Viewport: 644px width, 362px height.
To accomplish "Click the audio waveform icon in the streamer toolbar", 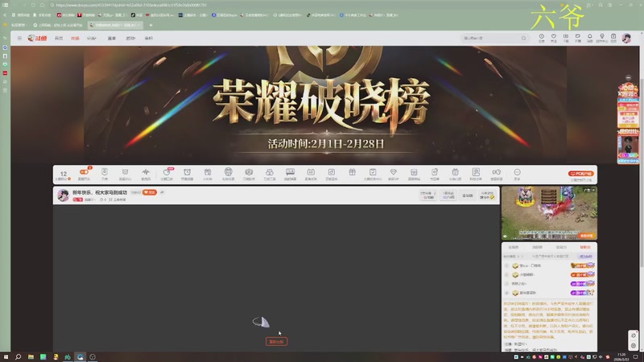I will (146, 174).
